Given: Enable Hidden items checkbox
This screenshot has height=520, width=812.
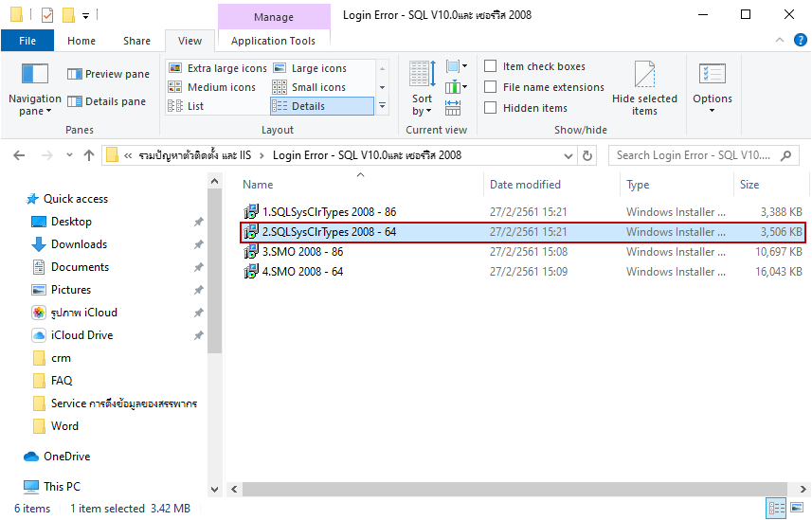Looking at the screenshot, I should (526, 108).
